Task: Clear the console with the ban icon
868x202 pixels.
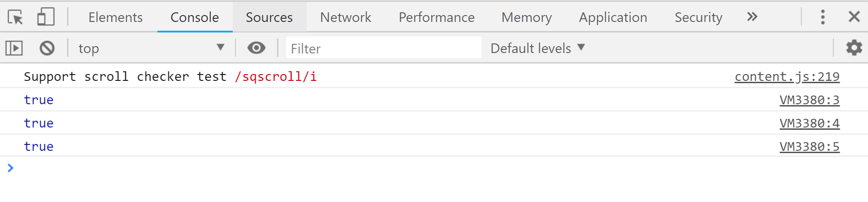Action: click(47, 48)
